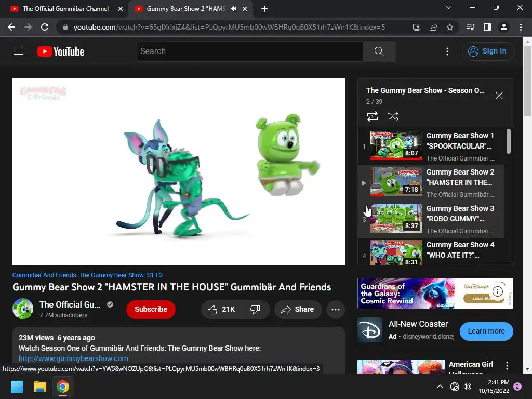
Task: Open media controls icon in toolbar
Action: point(471,27)
